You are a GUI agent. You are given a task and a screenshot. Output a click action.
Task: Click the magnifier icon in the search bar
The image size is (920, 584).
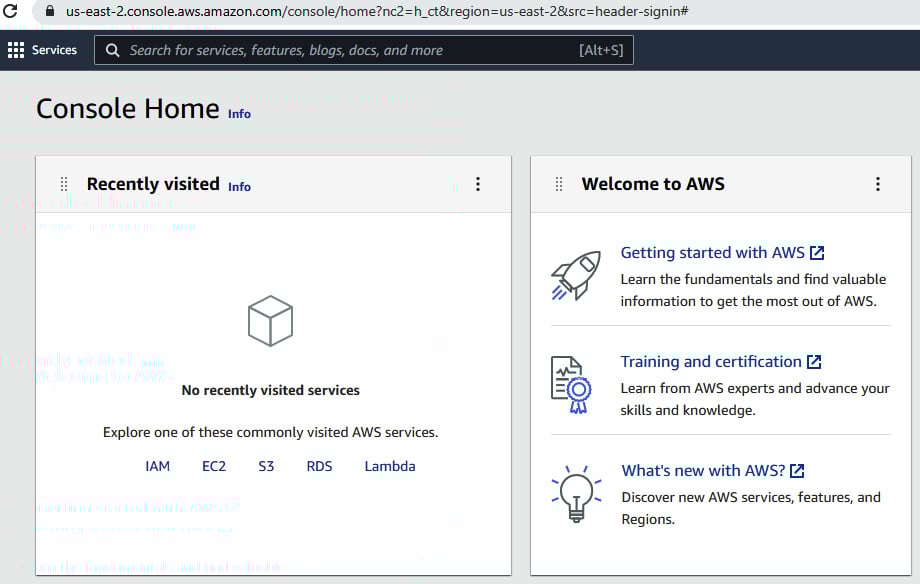(x=112, y=50)
